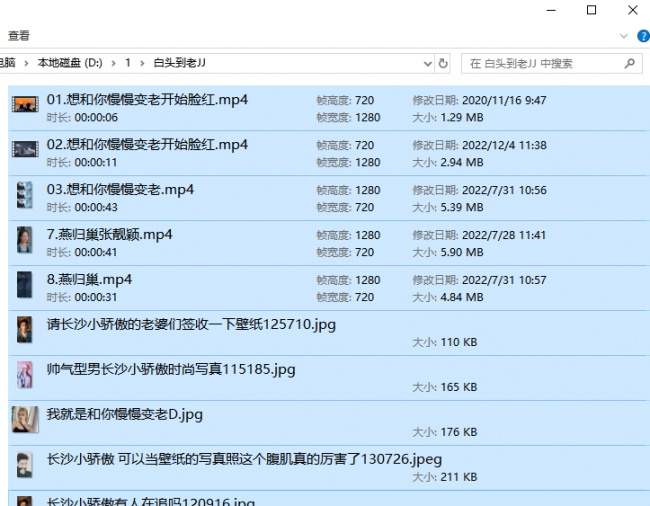Select file name ending 厉害了130726.jpeg
The height and width of the screenshot is (506, 650).
(244, 460)
